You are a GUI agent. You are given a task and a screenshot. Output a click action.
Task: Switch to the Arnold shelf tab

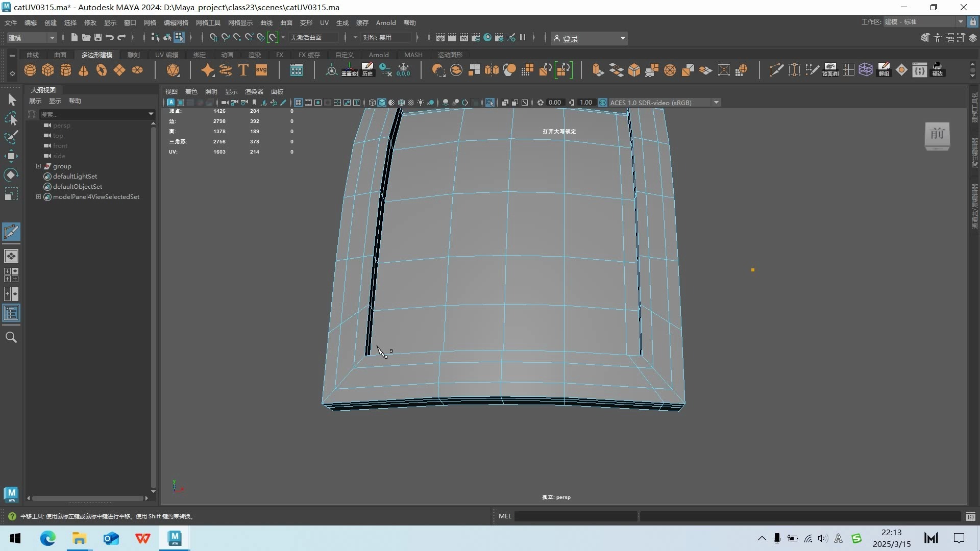tap(378, 55)
